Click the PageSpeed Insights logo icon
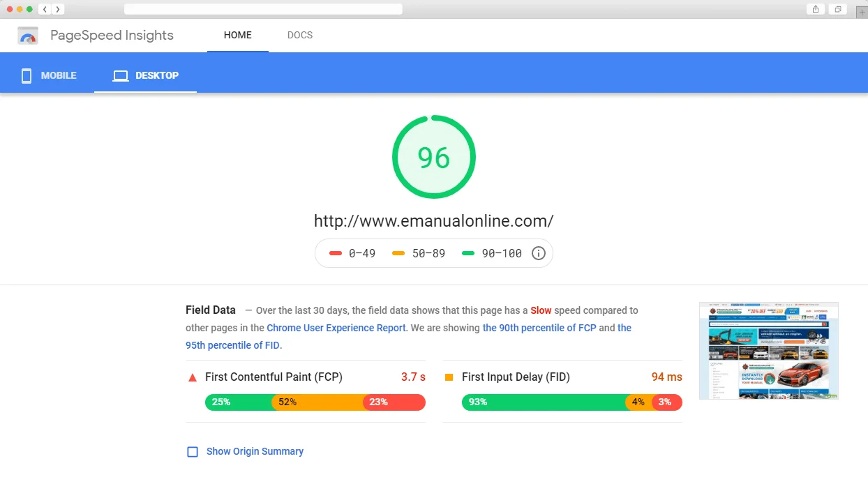Screen dimensions: 868x484 (x=28, y=36)
